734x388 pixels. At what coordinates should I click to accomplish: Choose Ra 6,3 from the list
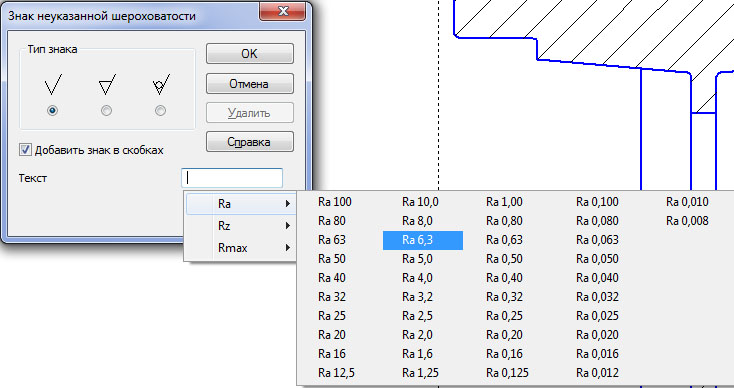[x=423, y=240]
